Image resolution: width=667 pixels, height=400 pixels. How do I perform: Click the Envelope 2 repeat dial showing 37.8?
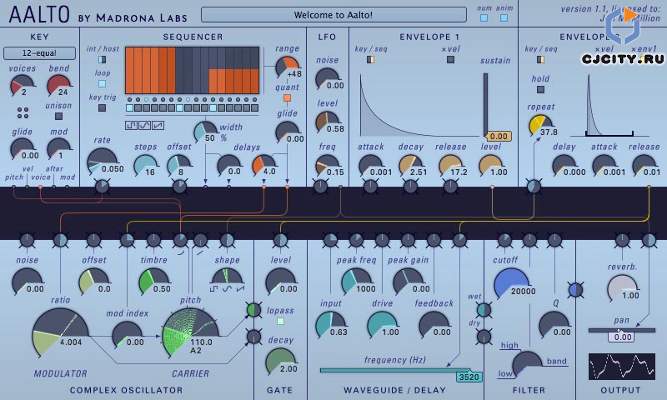coord(541,126)
